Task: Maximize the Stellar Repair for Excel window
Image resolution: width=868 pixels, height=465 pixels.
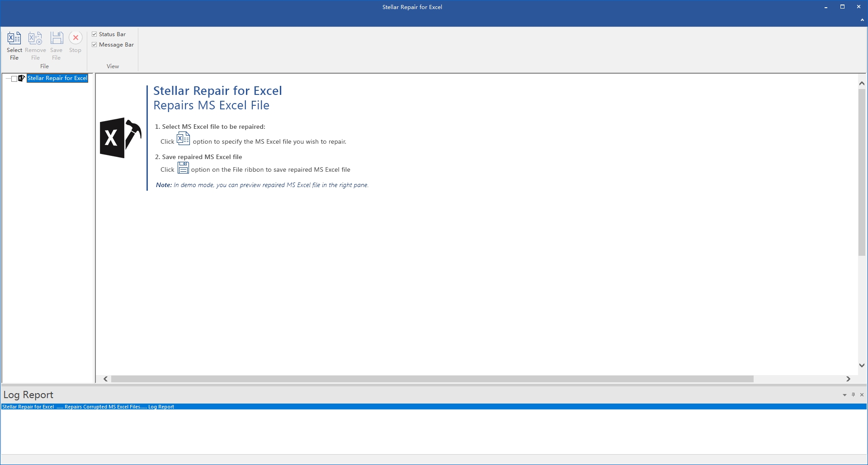Action: click(x=842, y=7)
